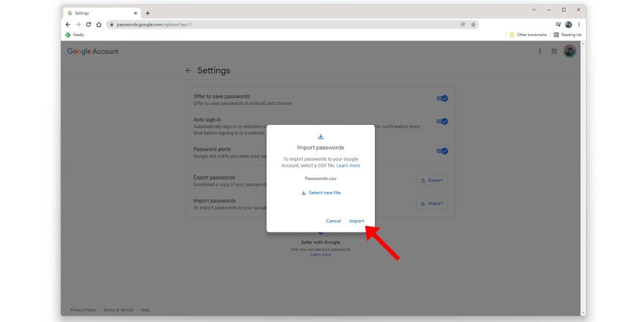Go back using Settings arrow icon
The height and width of the screenshot is (322, 644).
(x=189, y=71)
